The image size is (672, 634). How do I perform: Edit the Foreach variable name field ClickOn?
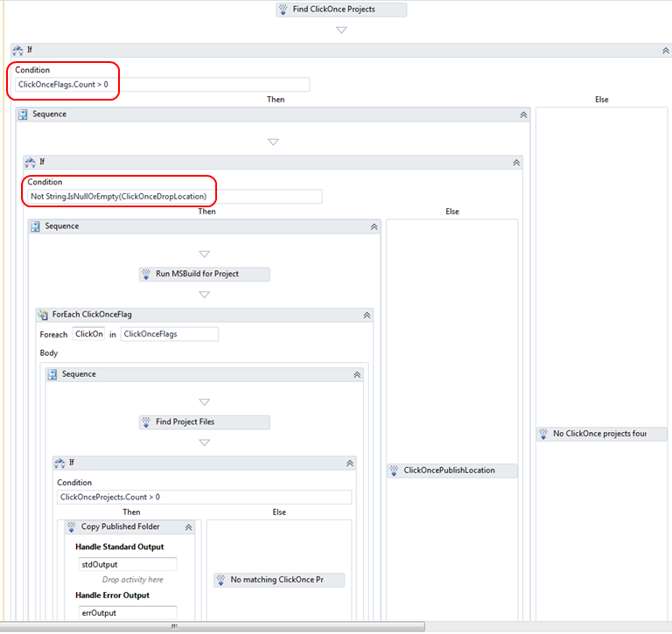click(x=88, y=334)
